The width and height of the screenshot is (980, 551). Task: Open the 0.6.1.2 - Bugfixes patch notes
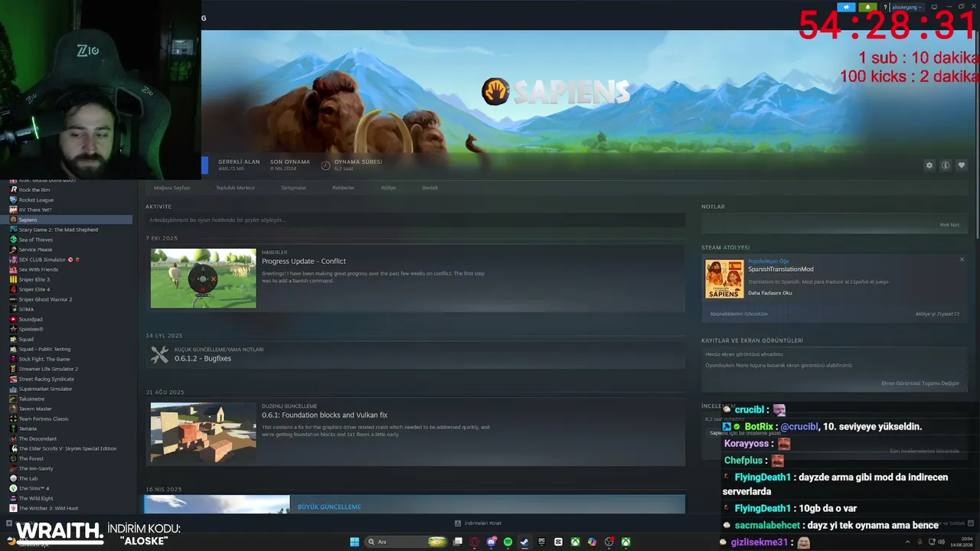click(x=203, y=358)
